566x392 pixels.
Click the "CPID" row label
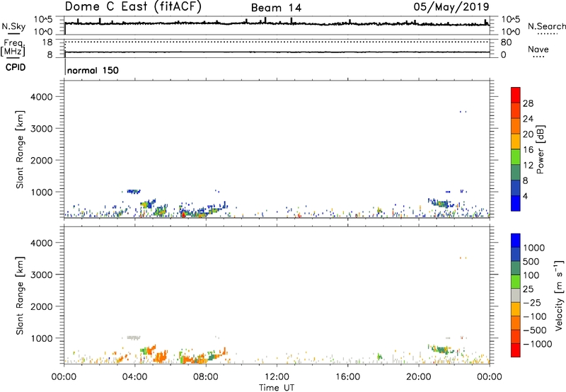[x=16, y=67]
